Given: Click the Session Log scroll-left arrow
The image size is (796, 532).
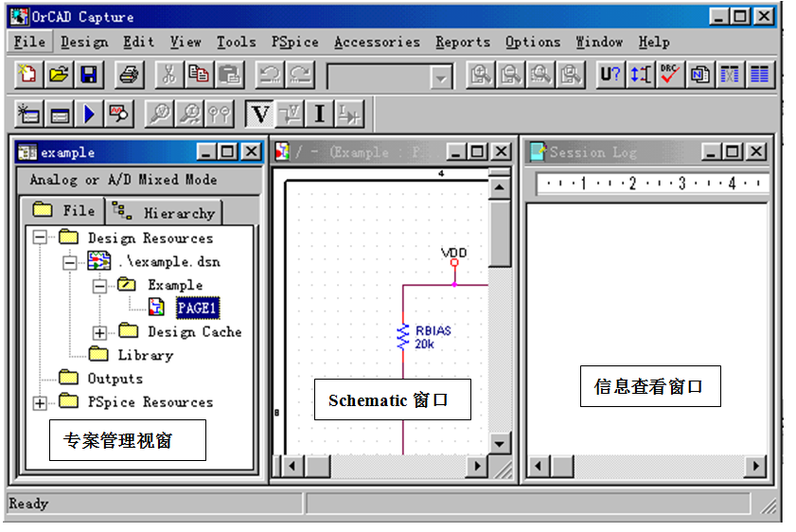Looking at the screenshot, I should 539,466.
